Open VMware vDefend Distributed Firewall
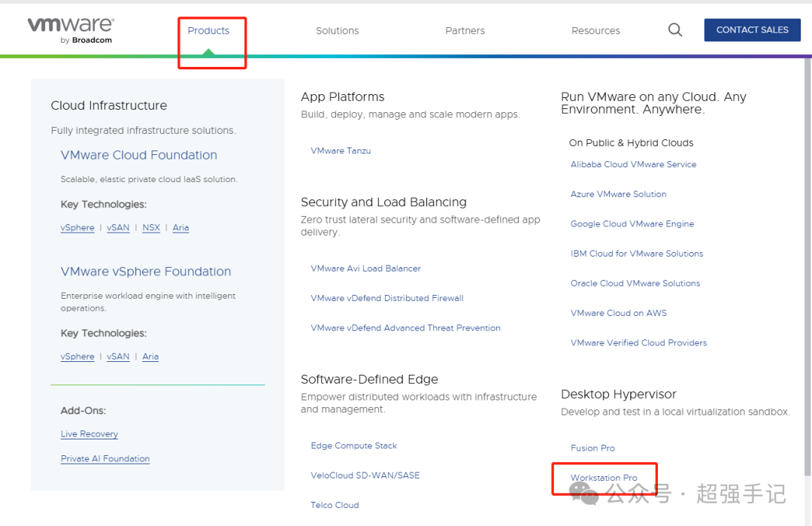This screenshot has height=526, width=812. coord(387,298)
